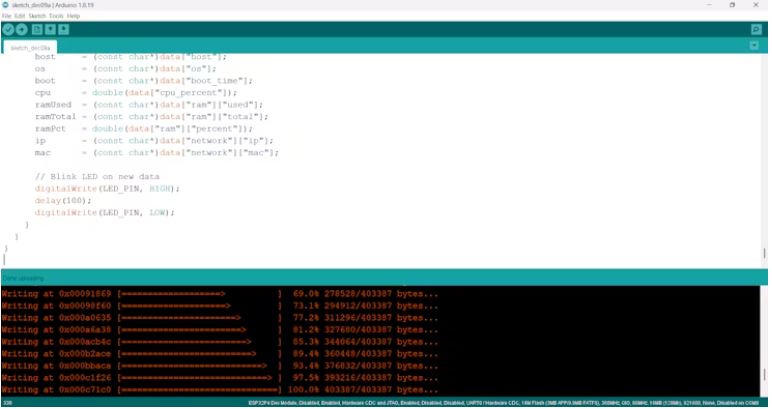Click the Verify sketch checkmark icon

[8, 30]
